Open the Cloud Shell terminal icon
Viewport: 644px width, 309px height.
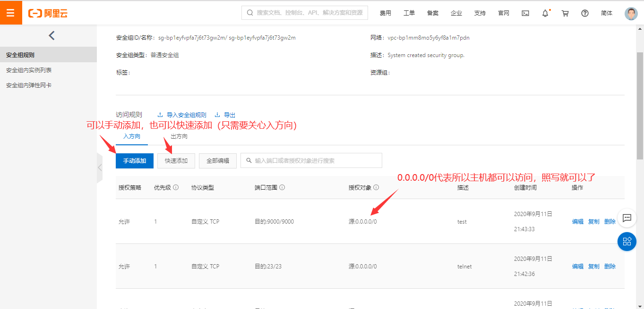pos(525,13)
